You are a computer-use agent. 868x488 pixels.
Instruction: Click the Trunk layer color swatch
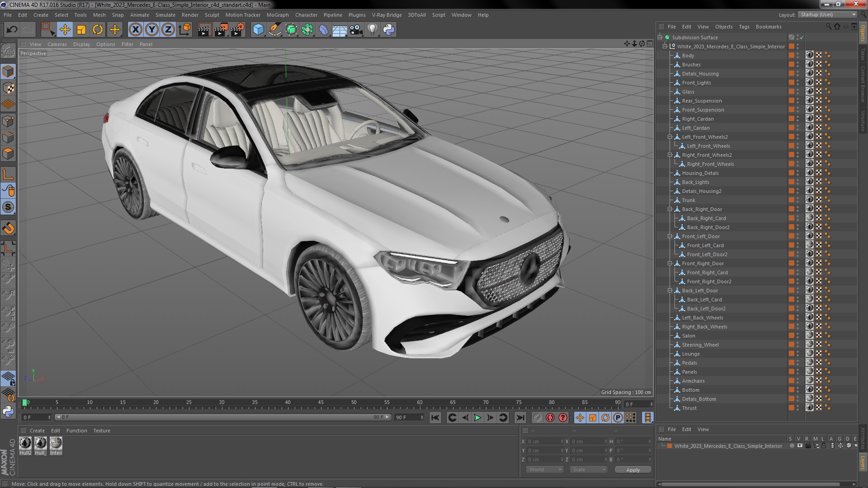(791, 200)
